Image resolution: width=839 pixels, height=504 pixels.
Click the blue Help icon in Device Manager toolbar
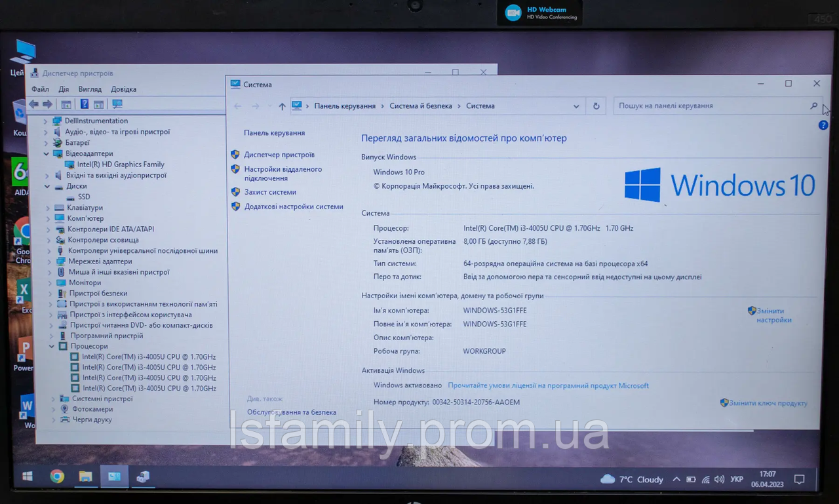click(x=84, y=104)
